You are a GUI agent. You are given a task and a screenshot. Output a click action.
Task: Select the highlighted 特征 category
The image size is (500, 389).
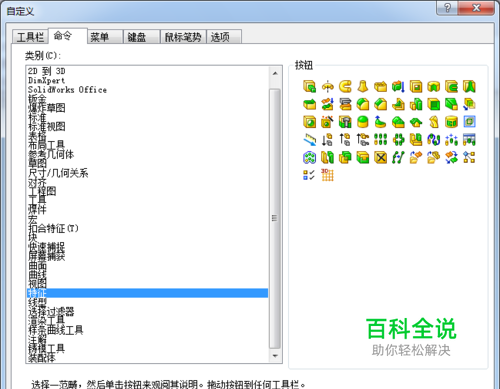[147, 293]
